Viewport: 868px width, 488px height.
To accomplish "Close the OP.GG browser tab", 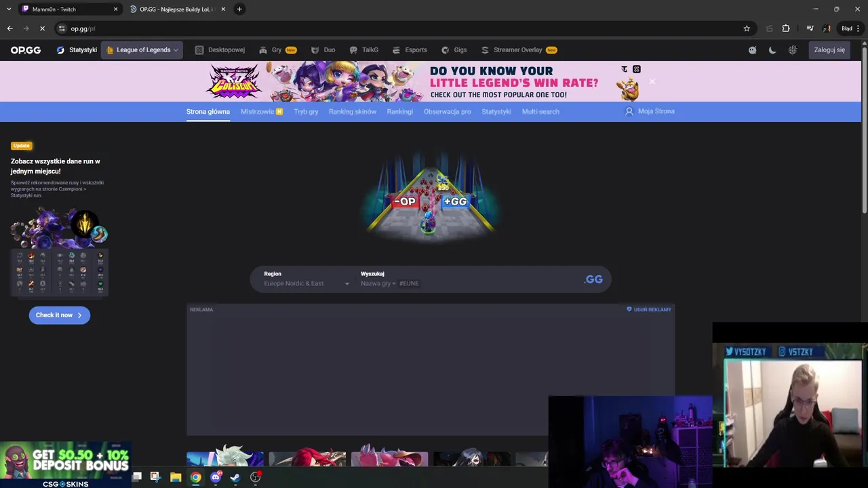I will (223, 9).
